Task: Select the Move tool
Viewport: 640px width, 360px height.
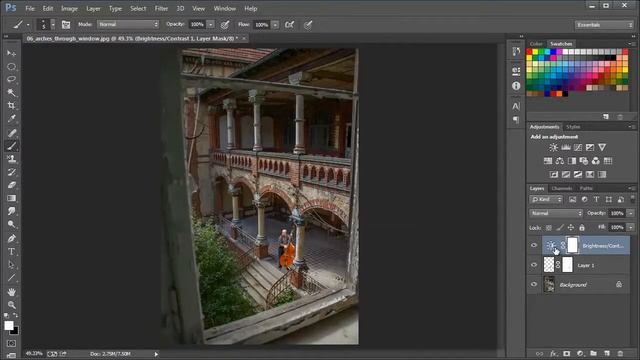Action: coord(11,53)
